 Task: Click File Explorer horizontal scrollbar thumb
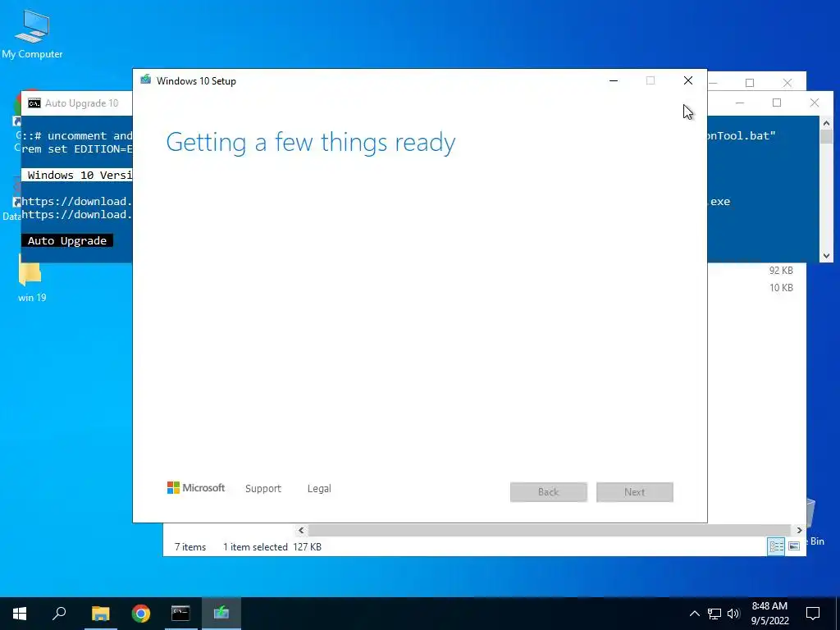point(549,531)
